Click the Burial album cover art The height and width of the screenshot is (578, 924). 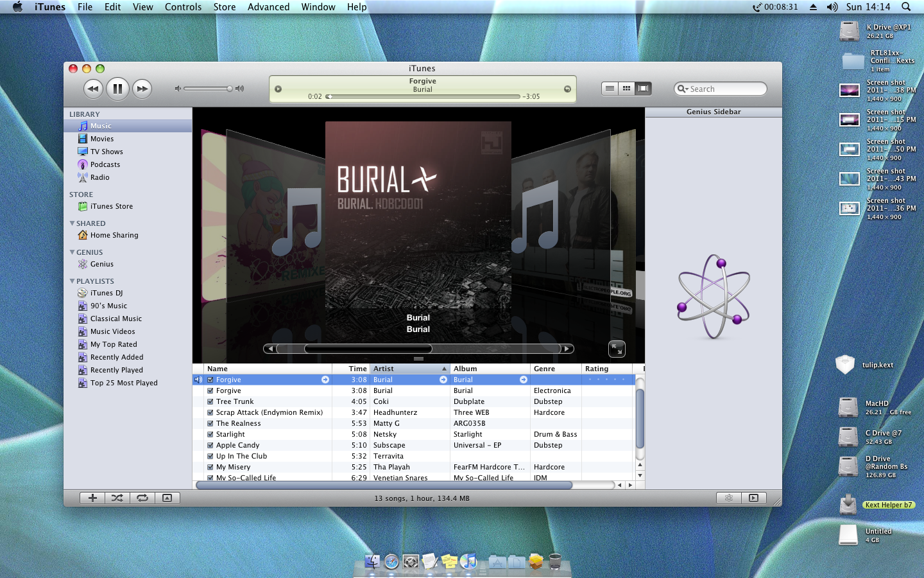(418, 215)
